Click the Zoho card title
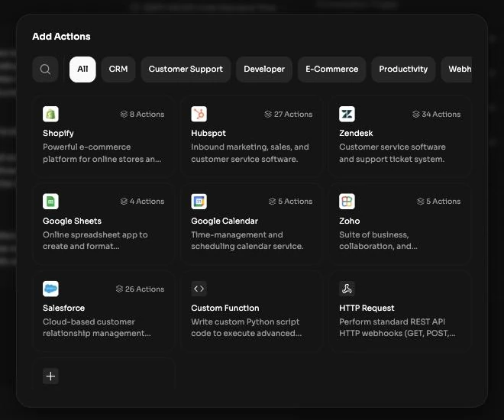The image size is (504, 420). [x=350, y=221]
